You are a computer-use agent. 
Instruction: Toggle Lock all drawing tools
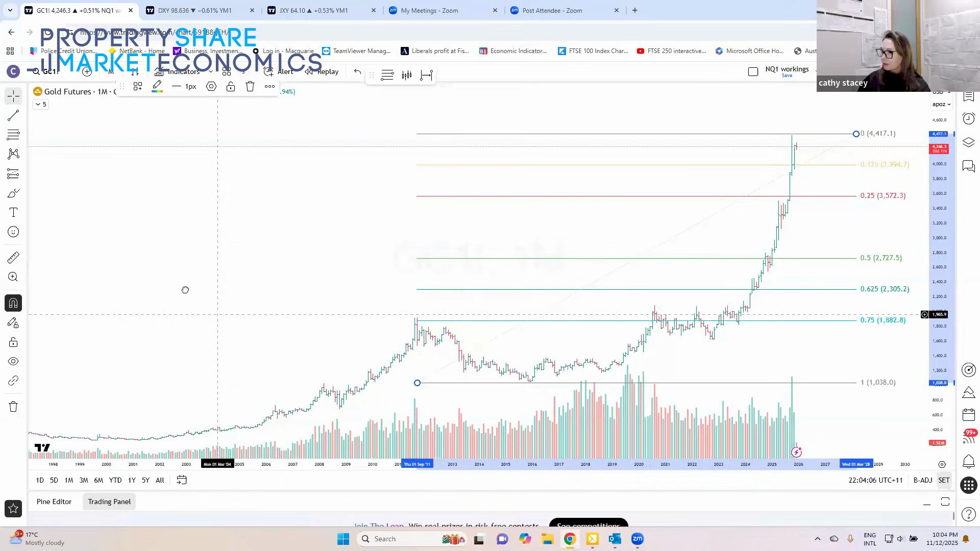(x=13, y=342)
